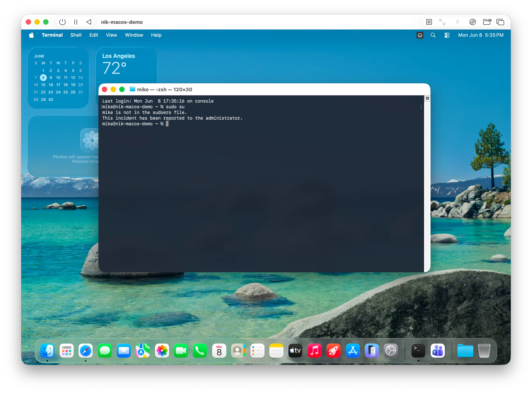Open the View menu

click(x=111, y=35)
